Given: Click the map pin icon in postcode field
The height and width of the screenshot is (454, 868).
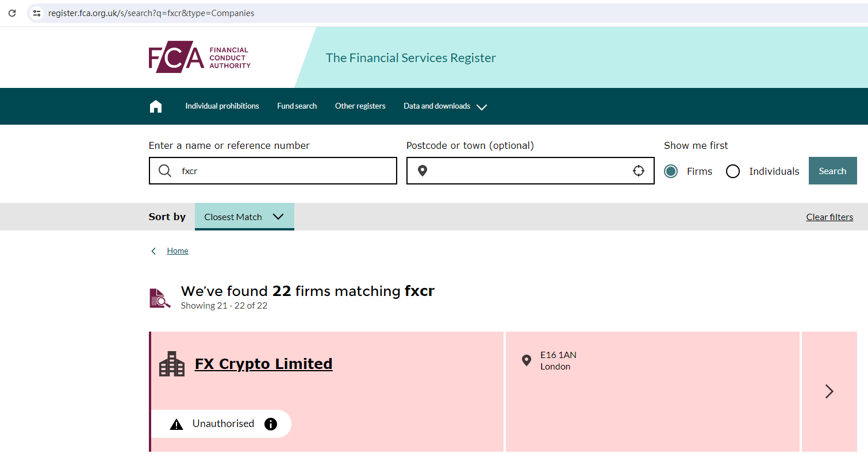Looking at the screenshot, I should click(x=423, y=171).
